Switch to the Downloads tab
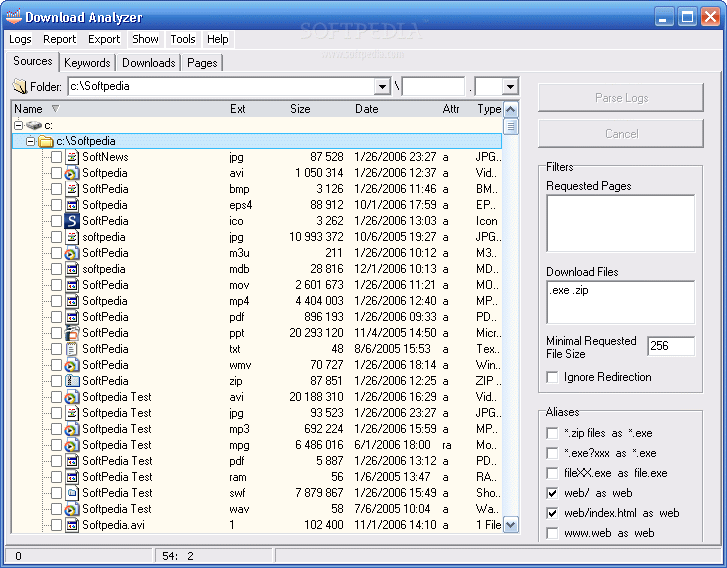The height and width of the screenshot is (568, 727). (x=149, y=63)
